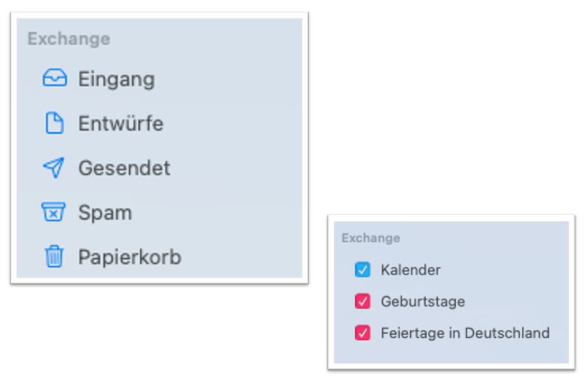Click empty sidebar space right of Spam
This screenshot has width=588, height=376.
click(218, 212)
